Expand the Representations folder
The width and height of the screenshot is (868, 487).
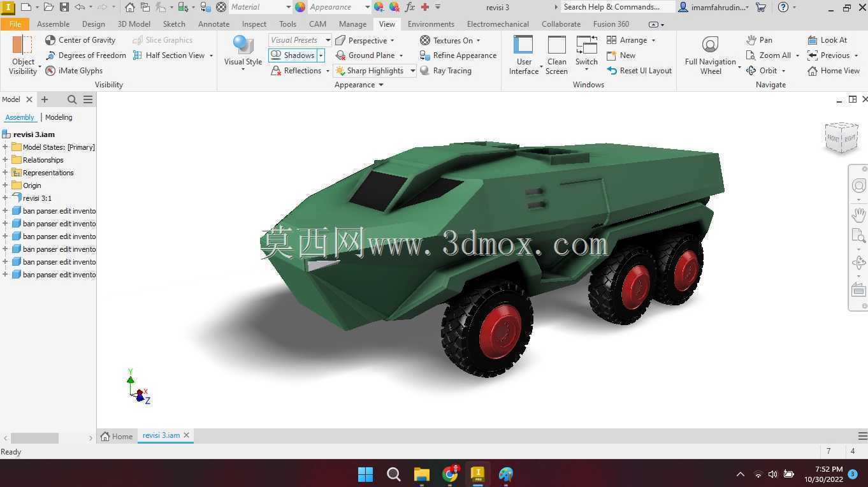pos(5,173)
